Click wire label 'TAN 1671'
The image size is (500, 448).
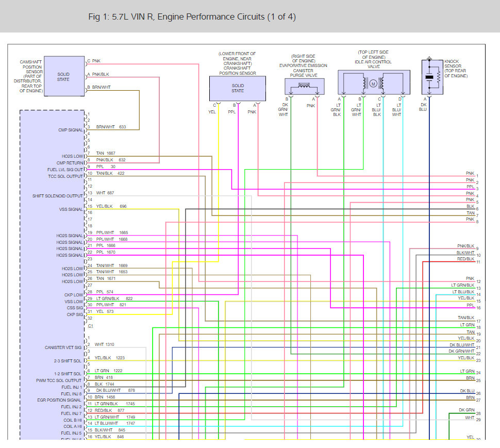(x=106, y=279)
